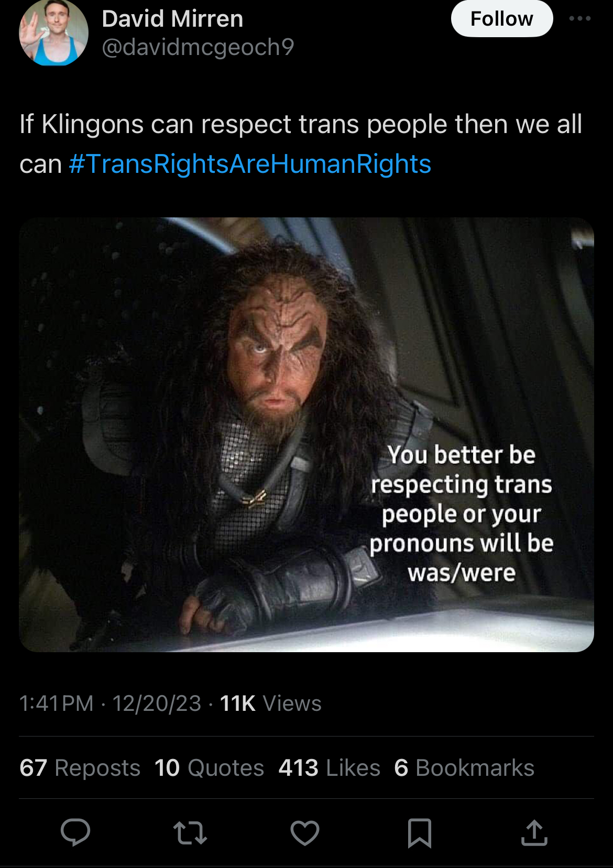This screenshot has height=868, width=613.
Task: View the display name David Mirren
Action: [x=172, y=19]
